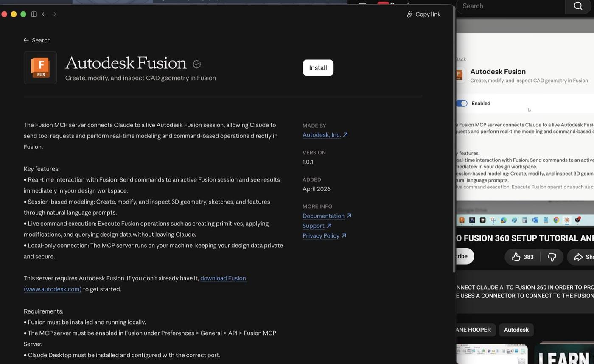
Task: Click the Outlook icon in the video's taskbar
Action: [x=535, y=220]
